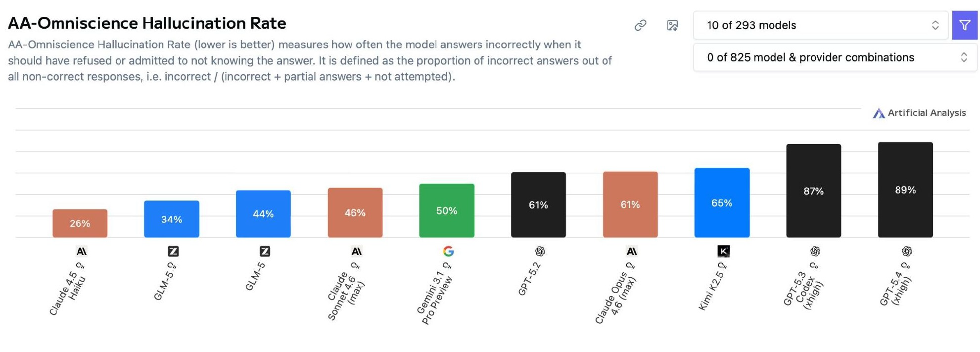Click the AA-Omniscience Hallucination Rate heading
The image size is (980, 352).
tap(147, 23)
